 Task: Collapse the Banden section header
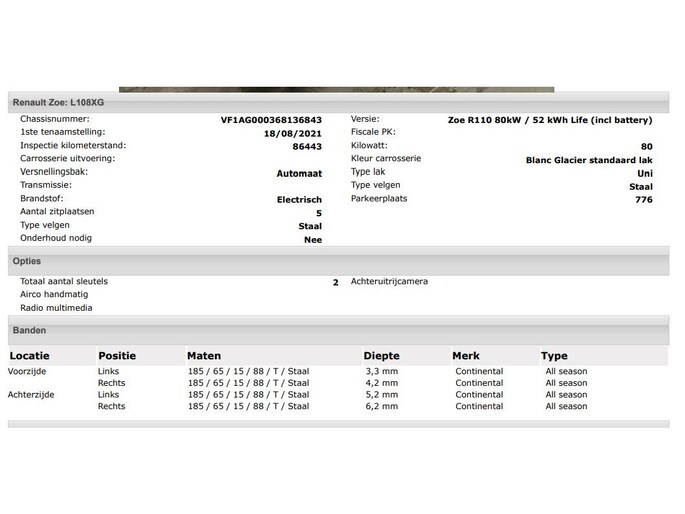tap(339, 330)
